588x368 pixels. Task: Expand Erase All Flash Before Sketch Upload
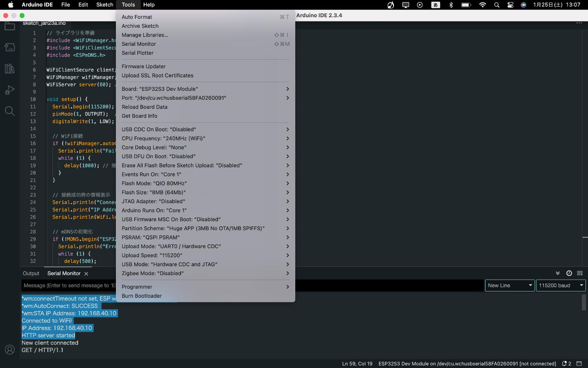point(205,166)
